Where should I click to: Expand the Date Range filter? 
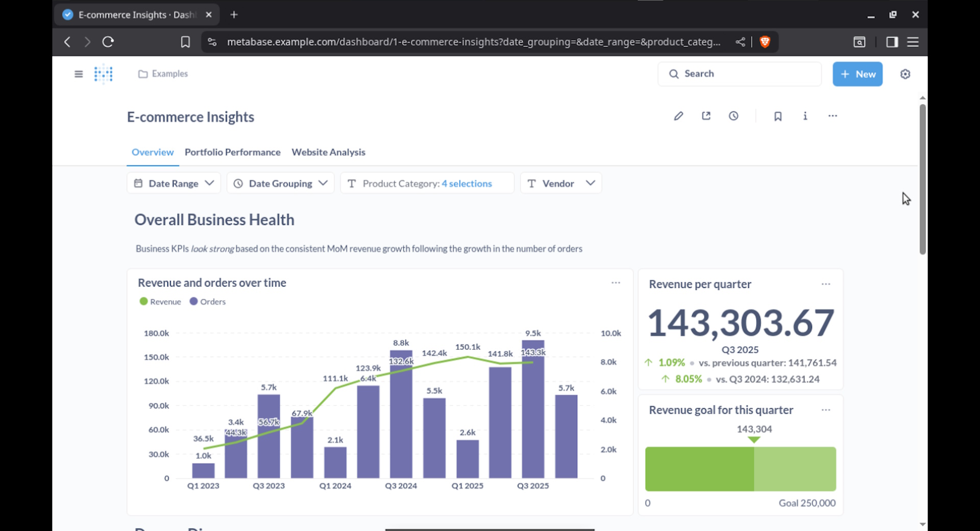pyautogui.click(x=174, y=183)
